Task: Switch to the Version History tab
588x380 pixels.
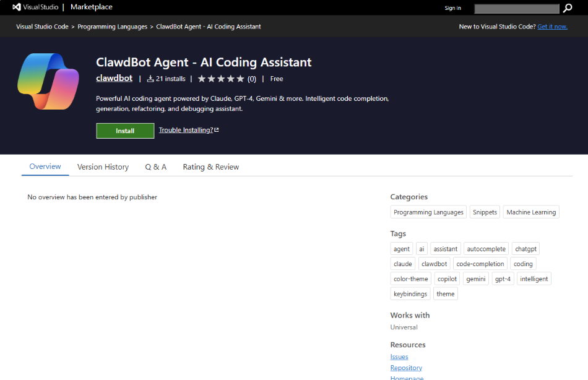Action: 103,167
